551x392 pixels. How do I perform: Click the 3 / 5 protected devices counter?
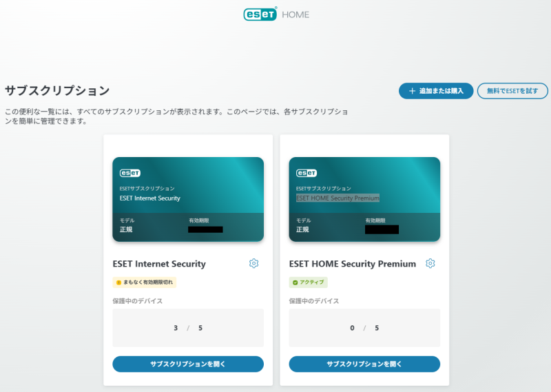click(x=188, y=328)
